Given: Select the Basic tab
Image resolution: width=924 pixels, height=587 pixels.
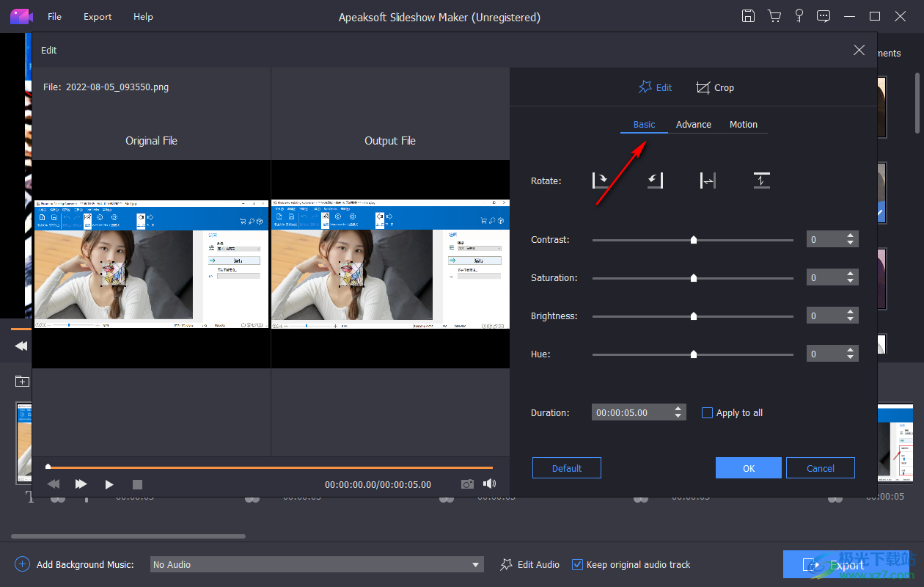Looking at the screenshot, I should point(644,124).
